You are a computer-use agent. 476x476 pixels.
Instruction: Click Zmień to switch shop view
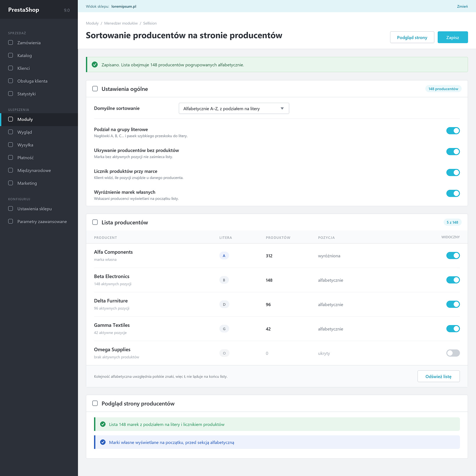point(462,6)
